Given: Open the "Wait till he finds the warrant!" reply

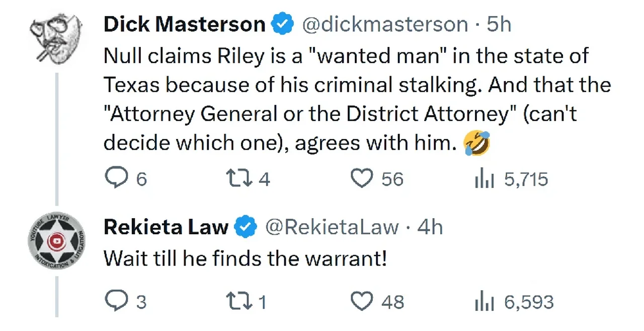Looking at the screenshot, I should pyautogui.click(x=245, y=259).
